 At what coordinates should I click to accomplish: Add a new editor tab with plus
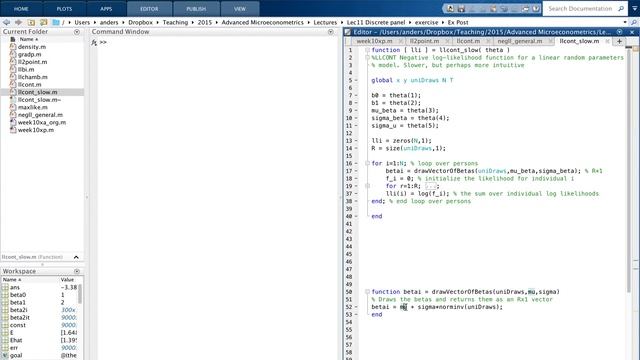coord(619,41)
